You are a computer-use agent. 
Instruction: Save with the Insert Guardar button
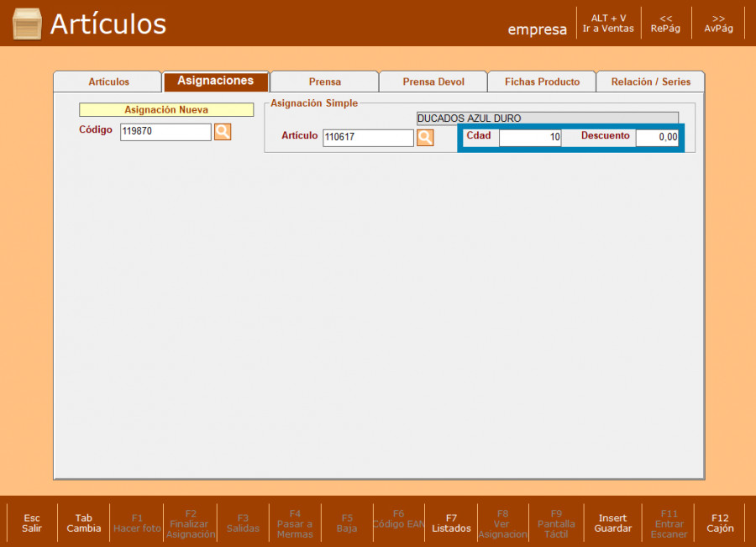point(612,523)
